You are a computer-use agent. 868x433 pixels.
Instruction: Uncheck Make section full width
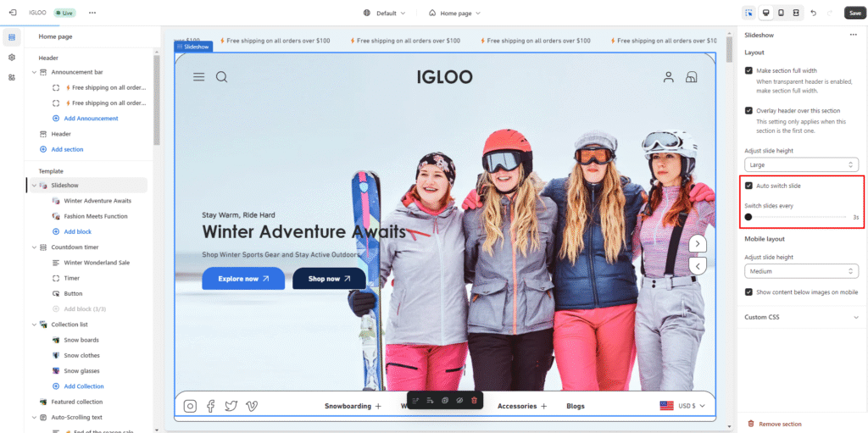tap(748, 71)
